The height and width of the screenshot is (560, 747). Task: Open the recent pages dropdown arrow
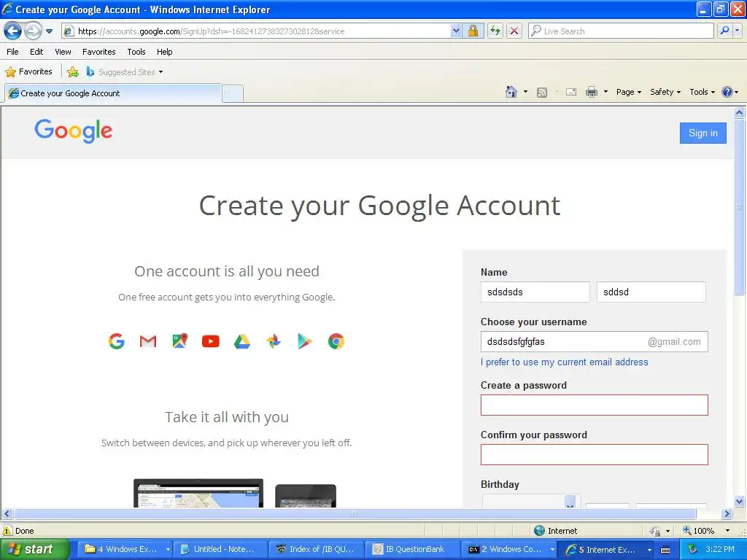point(49,31)
